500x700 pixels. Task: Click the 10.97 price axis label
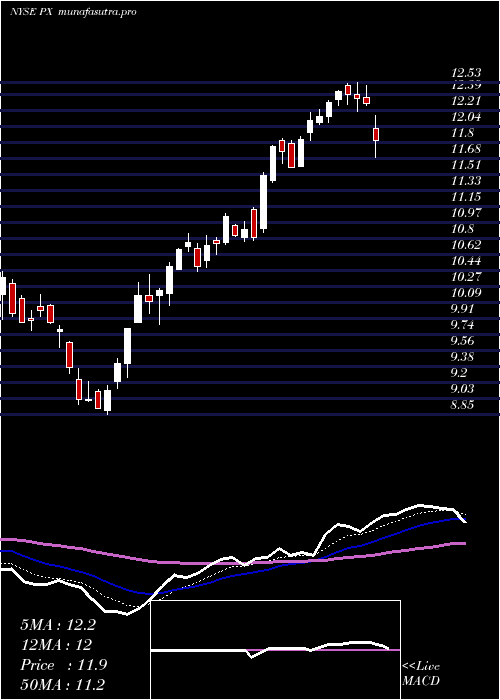tap(466, 213)
